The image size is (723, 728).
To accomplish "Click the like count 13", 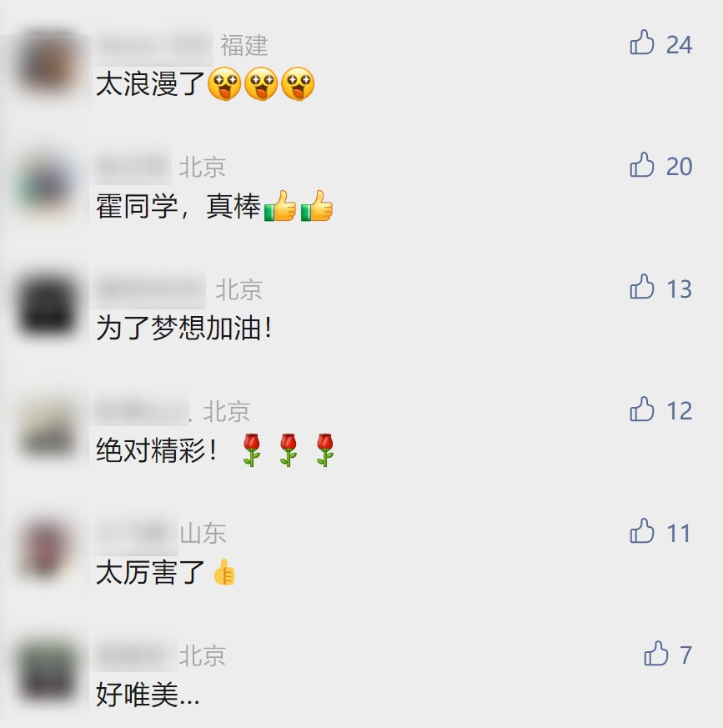I will (x=679, y=289).
